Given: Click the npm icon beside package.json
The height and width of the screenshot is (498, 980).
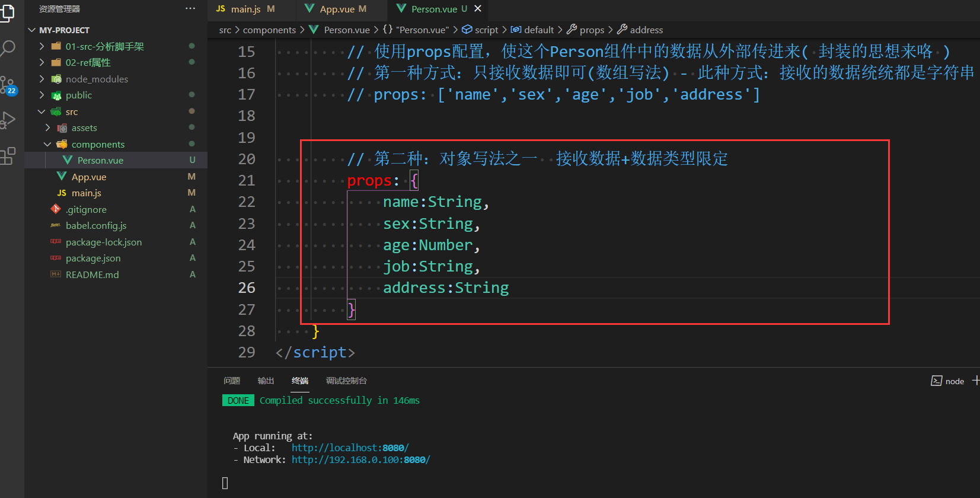Looking at the screenshot, I should coord(56,258).
